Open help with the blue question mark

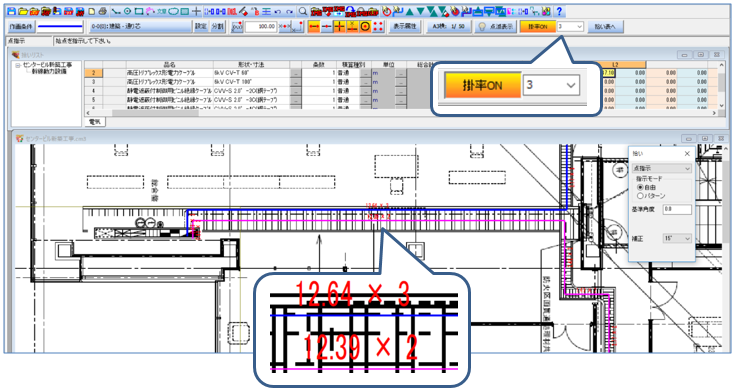[559, 11]
